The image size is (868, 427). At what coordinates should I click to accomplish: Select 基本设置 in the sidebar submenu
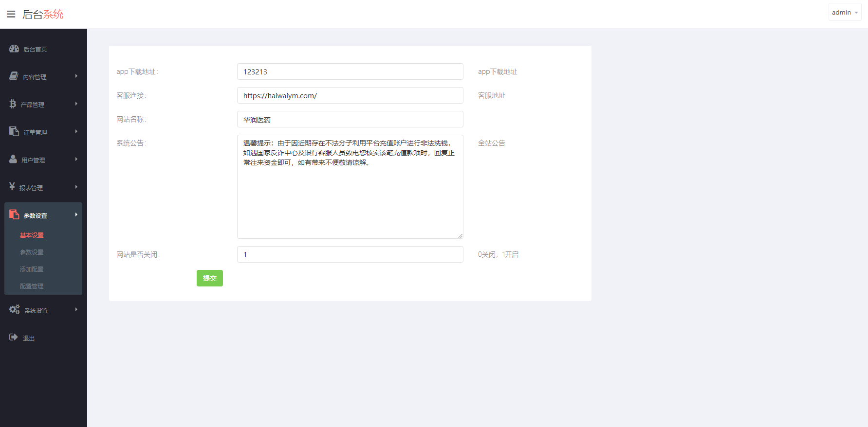pyautogui.click(x=32, y=235)
